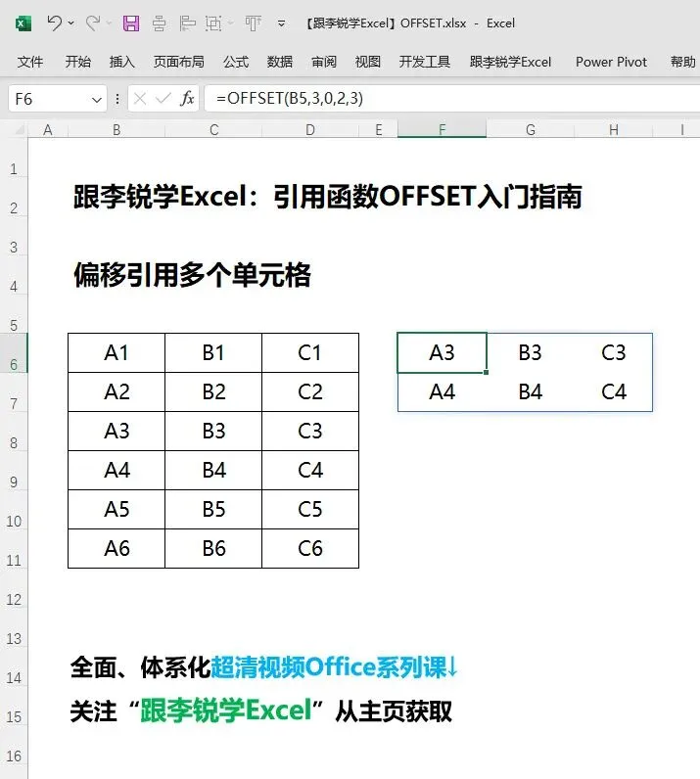The image size is (700, 779).
Task: Click source table cell containing A1
Action: click(117, 352)
